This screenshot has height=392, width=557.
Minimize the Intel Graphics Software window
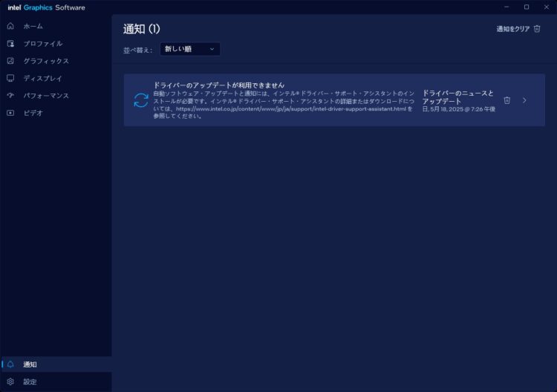click(506, 7)
